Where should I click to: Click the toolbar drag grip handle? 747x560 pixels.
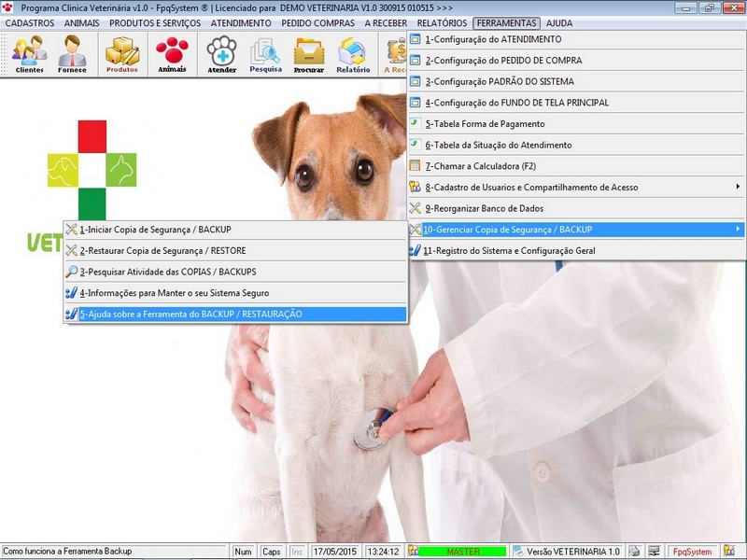pos(5,54)
